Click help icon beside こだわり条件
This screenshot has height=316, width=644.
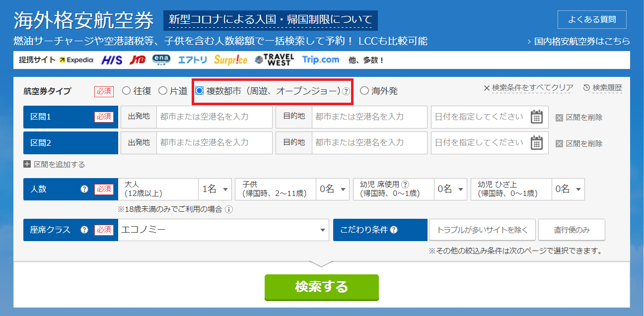pyautogui.click(x=394, y=230)
